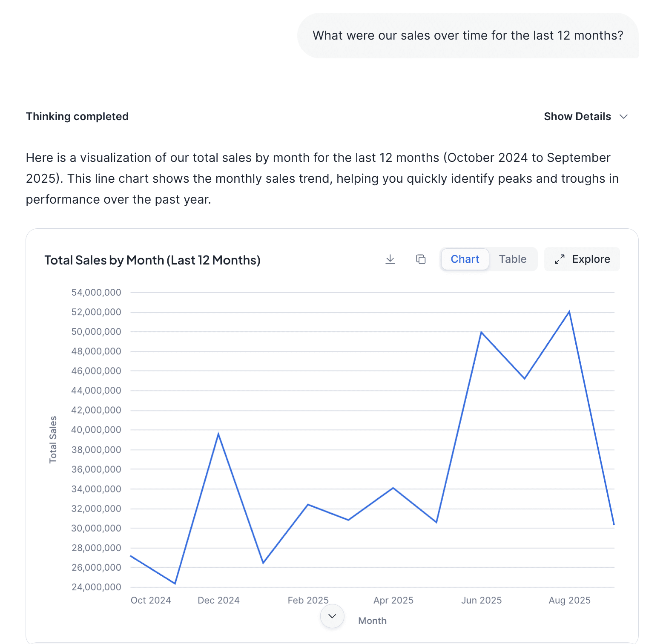
Task: Click the November 2024 lowest point
Action: pos(175,584)
